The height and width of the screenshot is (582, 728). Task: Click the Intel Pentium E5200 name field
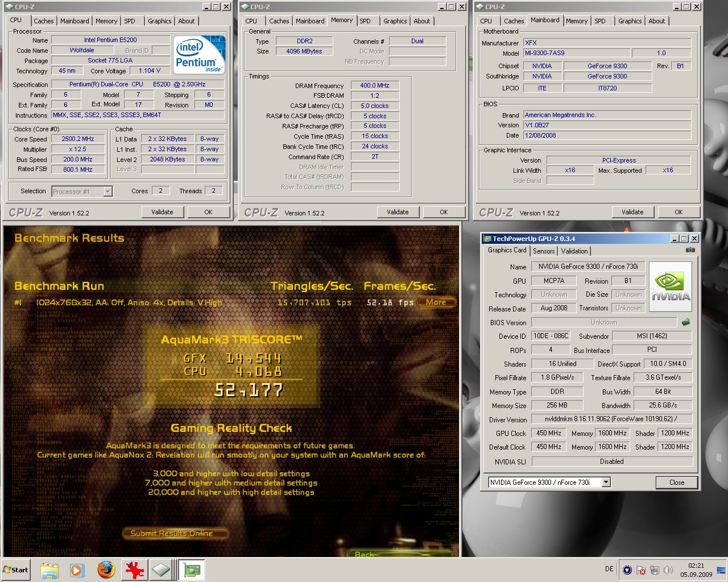tap(110, 40)
